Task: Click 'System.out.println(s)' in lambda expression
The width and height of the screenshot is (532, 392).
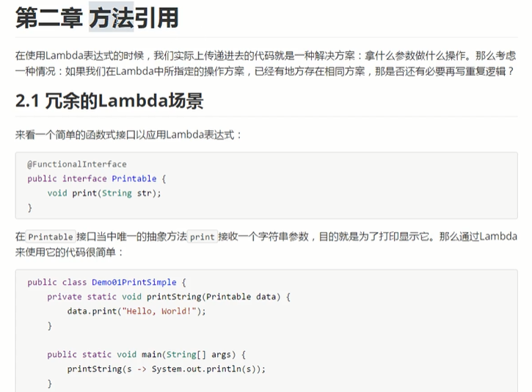Action: point(205,369)
